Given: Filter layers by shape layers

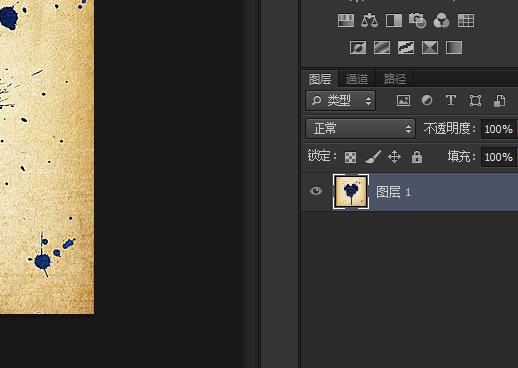Looking at the screenshot, I should coord(475,100).
